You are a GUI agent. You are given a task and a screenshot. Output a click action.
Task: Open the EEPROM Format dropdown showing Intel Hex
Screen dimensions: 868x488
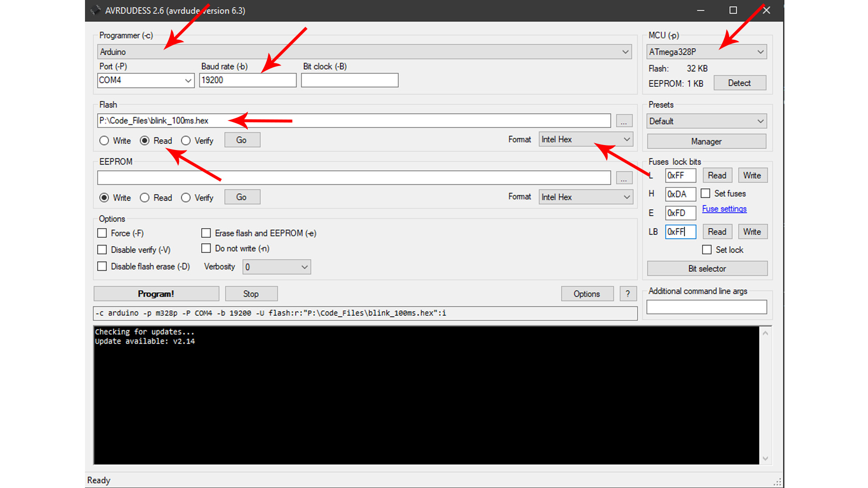(x=585, y=197)
